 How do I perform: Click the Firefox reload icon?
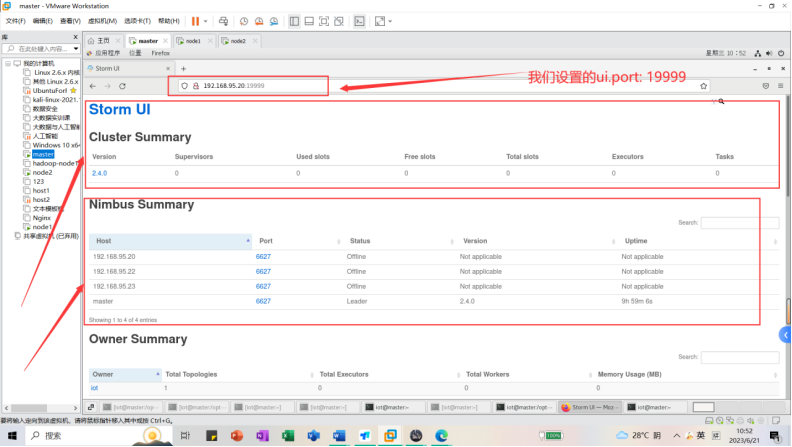click(x=122, y=86)
